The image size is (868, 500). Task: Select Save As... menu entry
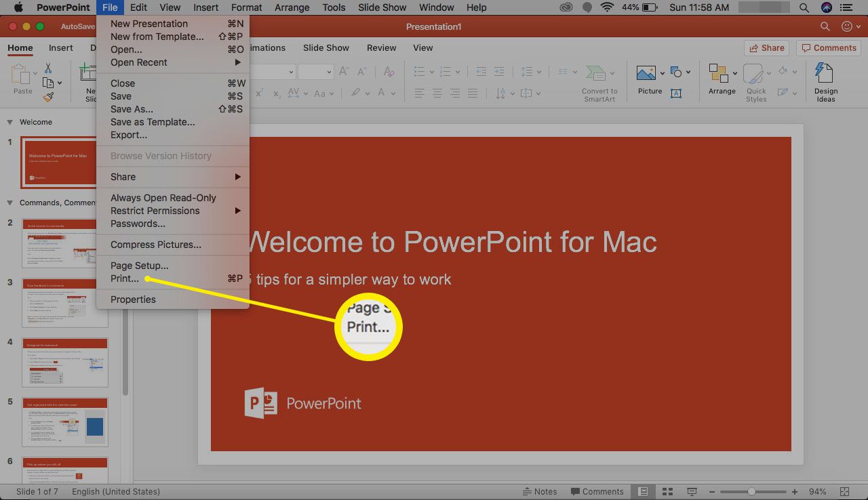pyautogui.click(x=173, y=109)
